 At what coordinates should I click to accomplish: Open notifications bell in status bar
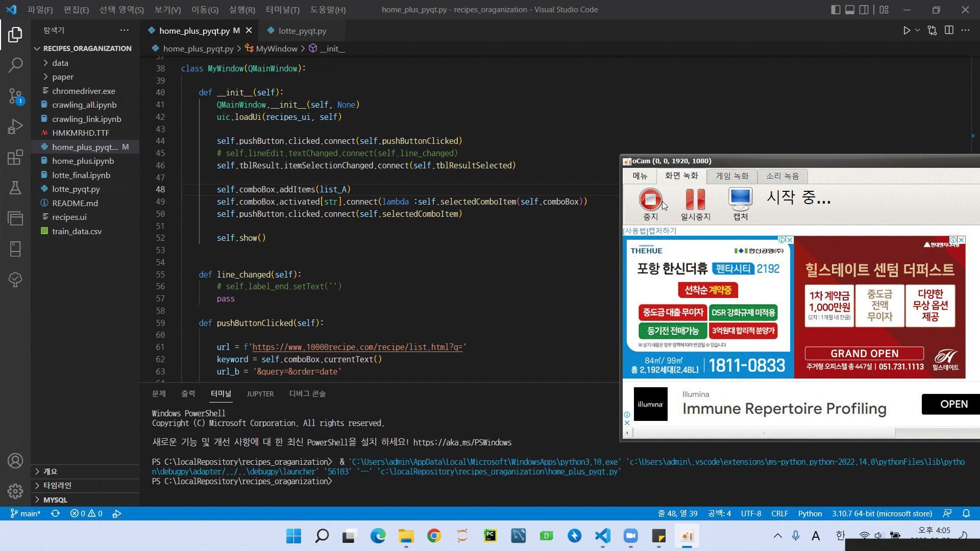click(x=966, y=514)
